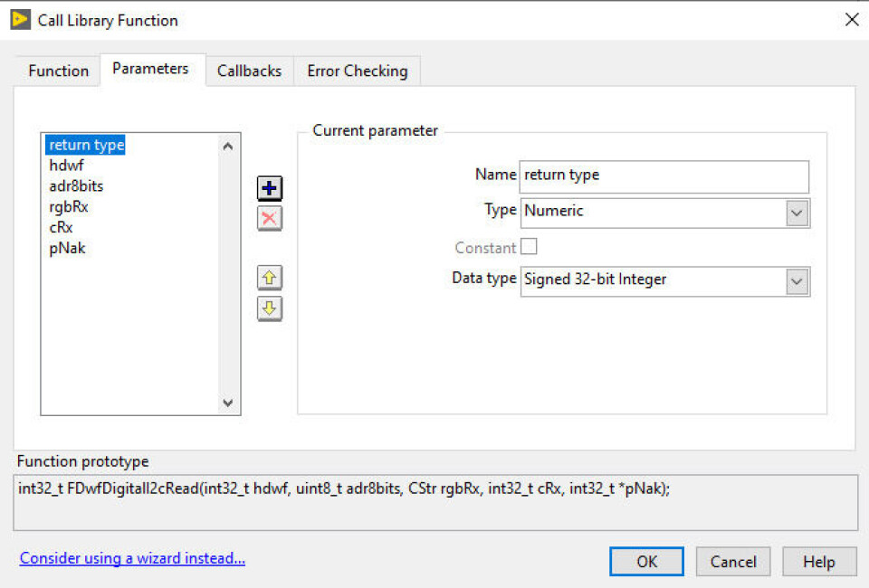Select 'return type' in the parameter list
This screenshot has height=588, width=869.
86,145
